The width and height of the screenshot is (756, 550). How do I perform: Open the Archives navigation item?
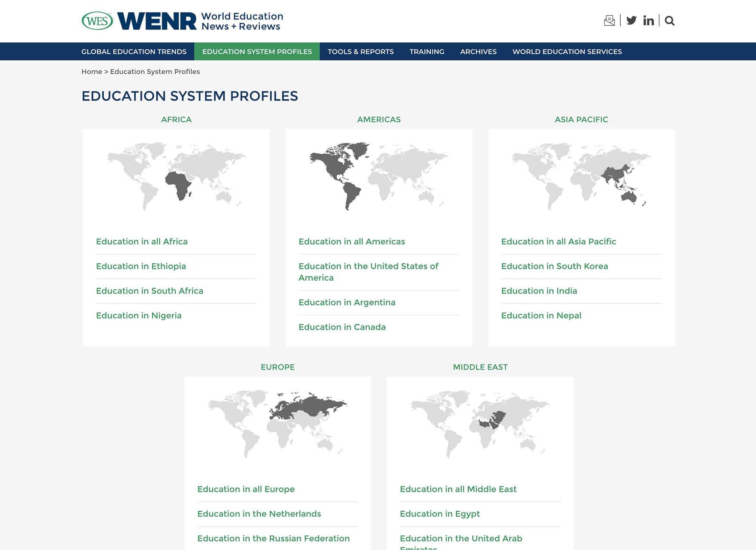click(478, 52)
